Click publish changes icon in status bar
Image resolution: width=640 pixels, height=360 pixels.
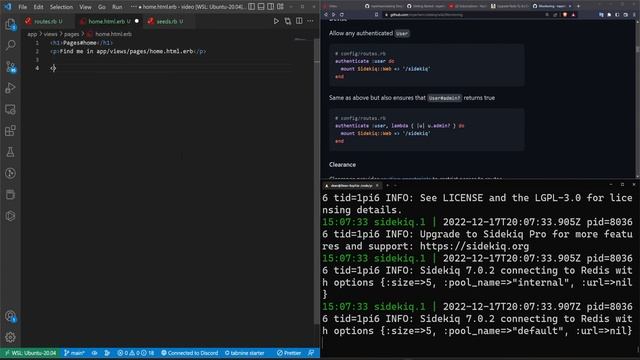coord(107,353)
